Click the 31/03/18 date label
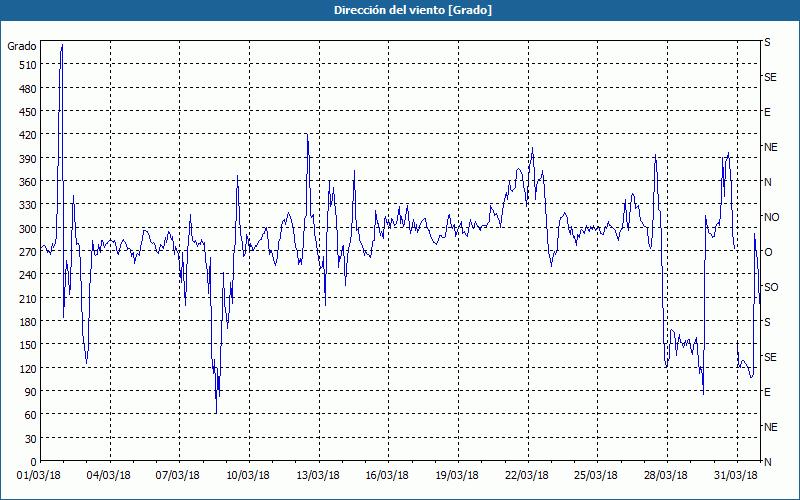This screenshot has height=500, width=800. coord(736,476)
